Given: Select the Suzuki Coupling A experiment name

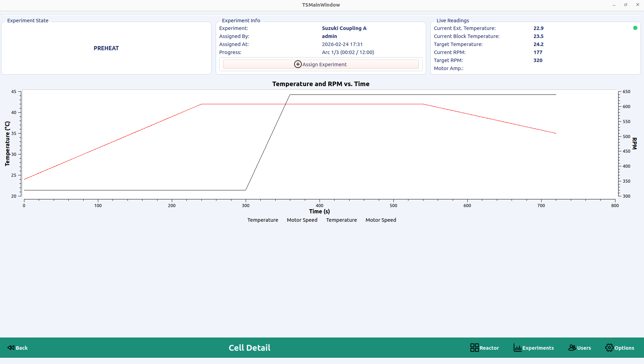Looking at the screenshot, I should pyautogui.click(x=344, y=28).
